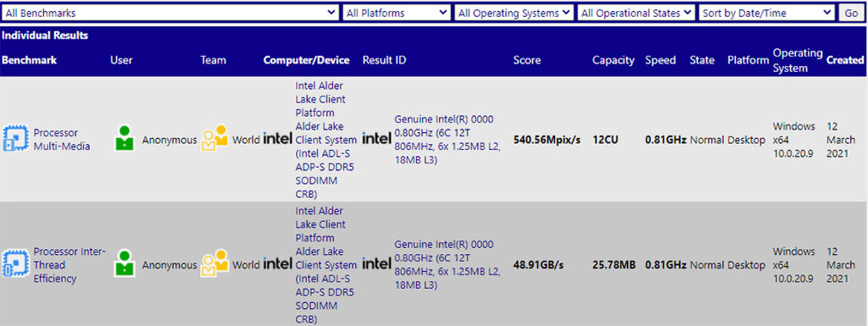Click Desktop platform in Multi-Media row
Image resolution: width=868 pixels, height=326 pixels.
point(747,140)
